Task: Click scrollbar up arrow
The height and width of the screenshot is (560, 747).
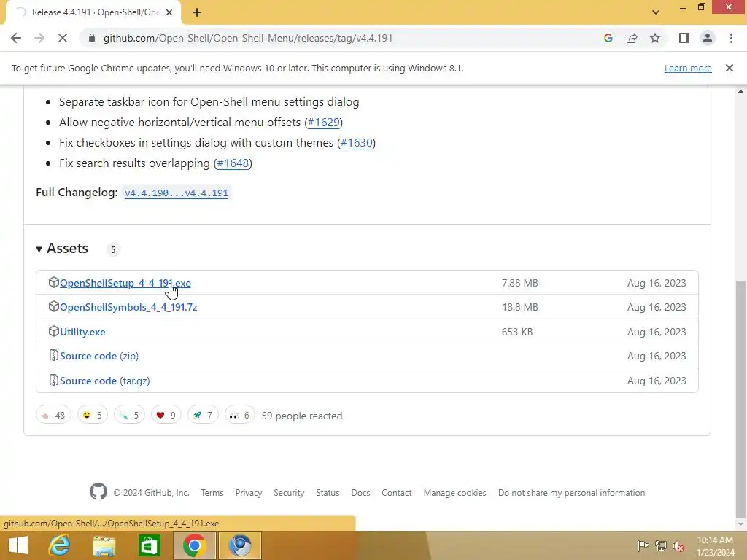Action: (741, 91)
